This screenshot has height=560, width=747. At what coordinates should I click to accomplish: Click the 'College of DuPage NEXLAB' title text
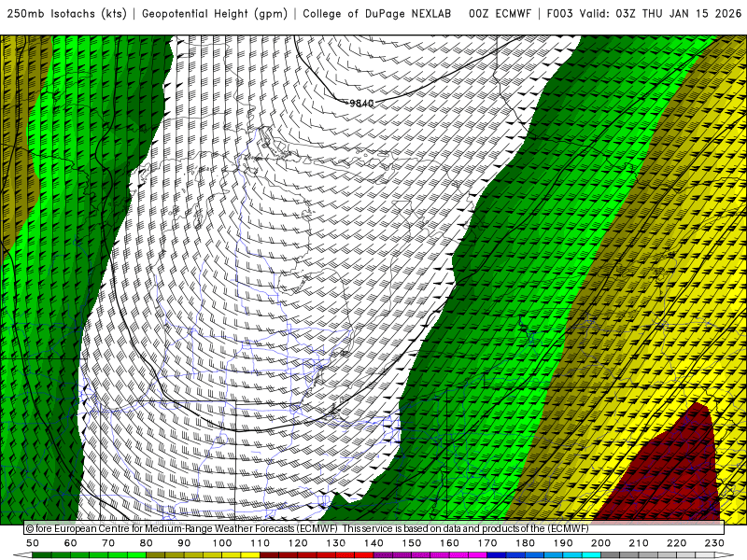[x=377, y=14]
